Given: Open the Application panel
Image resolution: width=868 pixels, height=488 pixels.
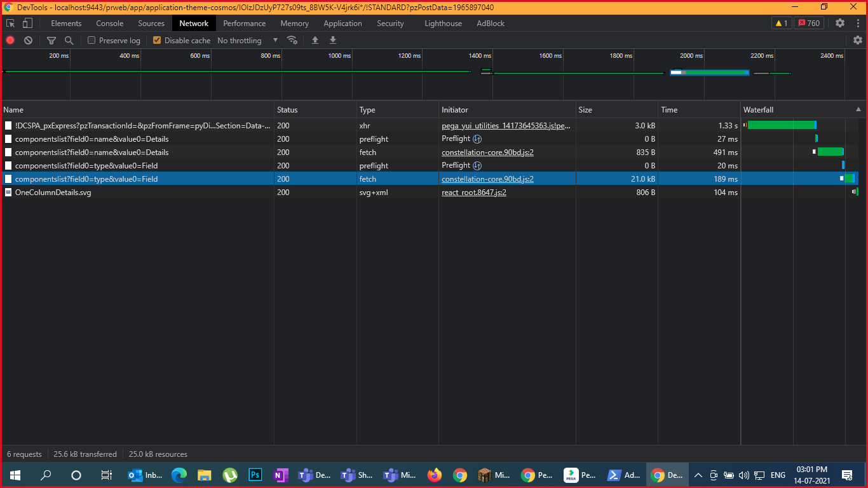Looking at the screenshot, I should click(x=342, y=24).
